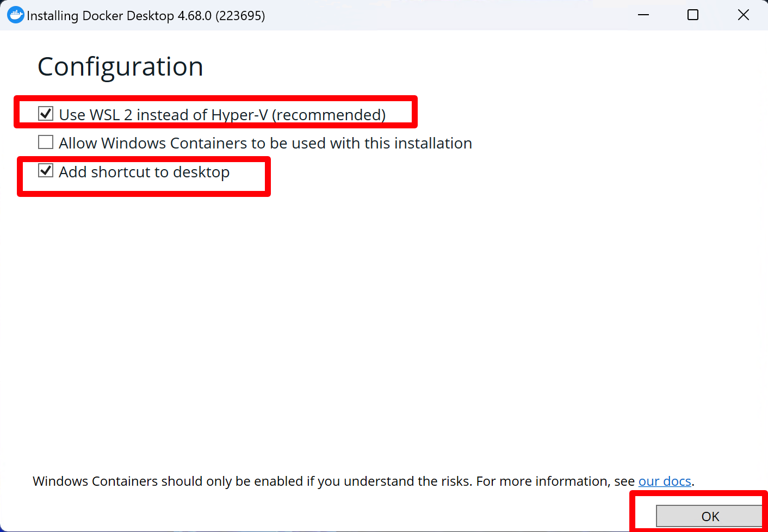Minimize the Docker Desktop installer window
The height and width of the screenshot is (532, 768).
(643, 15)
